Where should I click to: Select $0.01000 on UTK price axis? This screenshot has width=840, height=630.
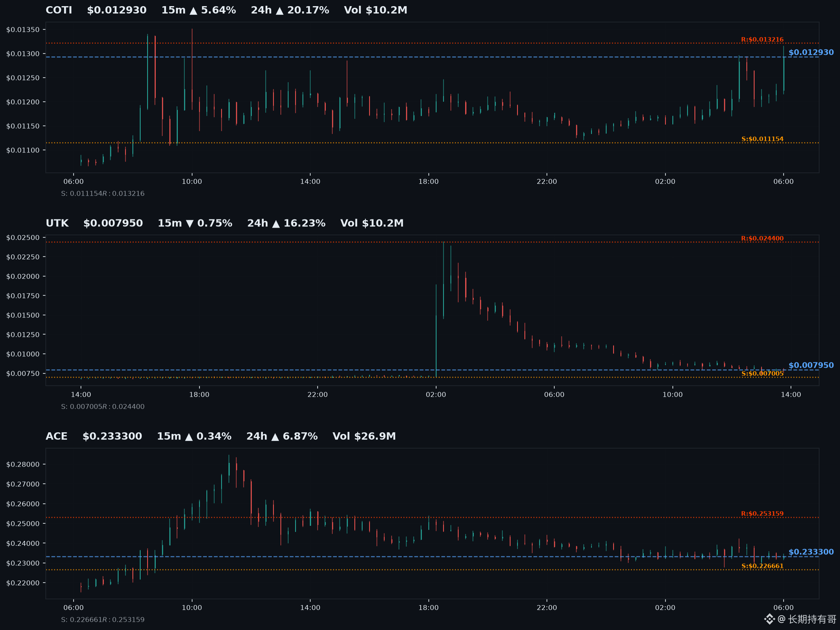click(x=23, y=354)
